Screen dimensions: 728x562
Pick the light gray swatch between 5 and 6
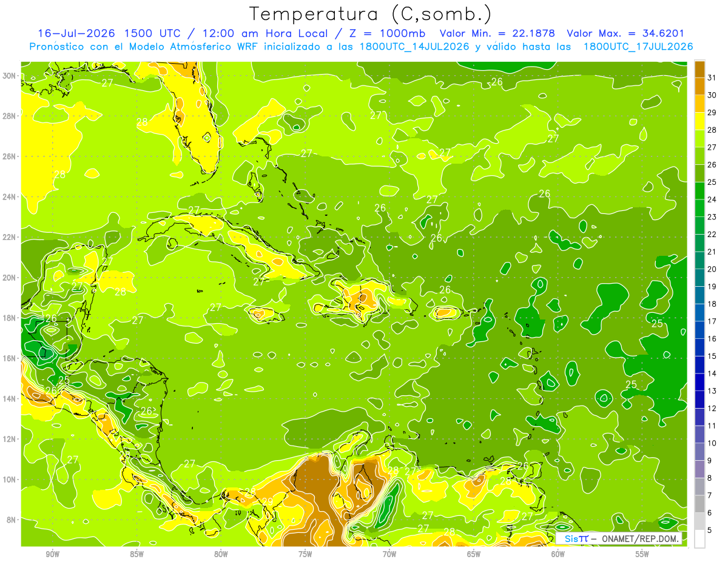click(699, 521)
